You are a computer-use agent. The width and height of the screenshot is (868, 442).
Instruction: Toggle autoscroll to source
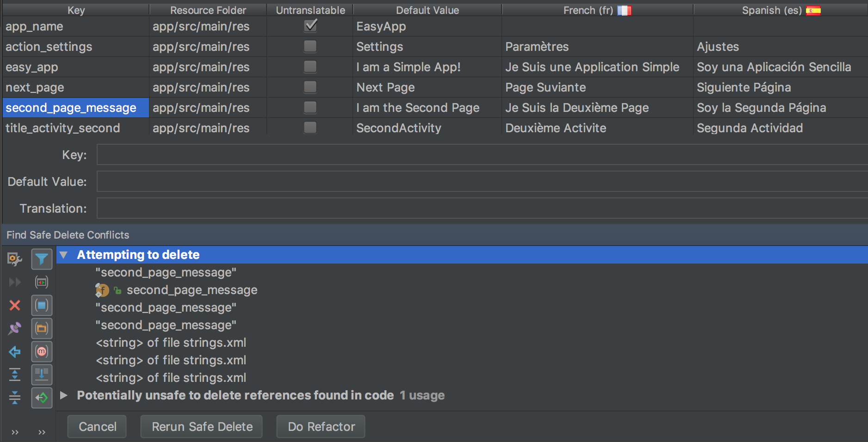click(42, 398)
